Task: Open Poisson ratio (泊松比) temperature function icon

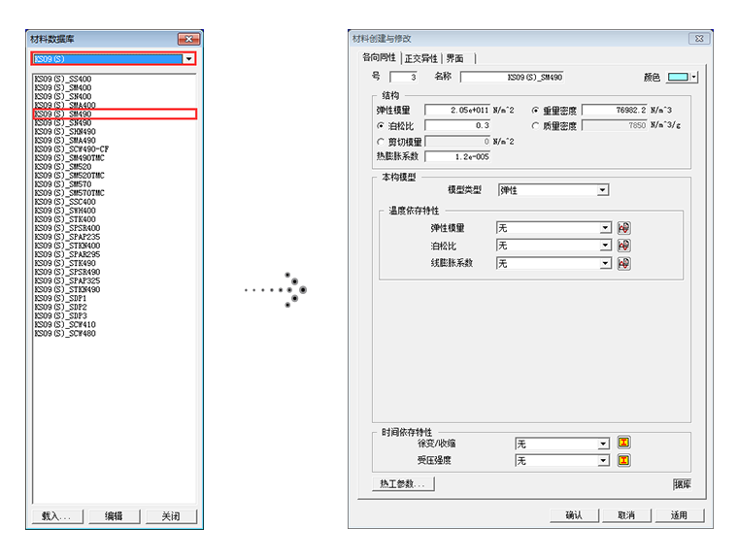Action: point(623,246)
